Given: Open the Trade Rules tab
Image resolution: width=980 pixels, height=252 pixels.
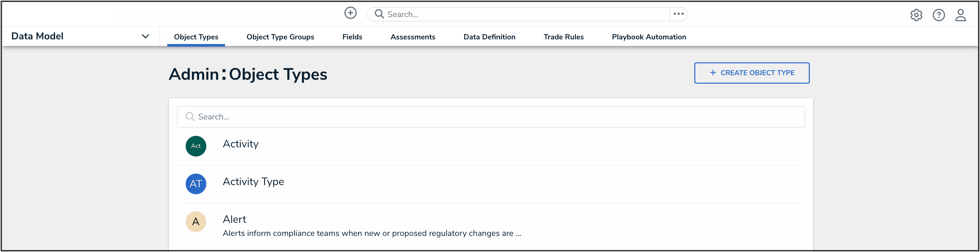Looking at the screenshot, I should [563, 37].
